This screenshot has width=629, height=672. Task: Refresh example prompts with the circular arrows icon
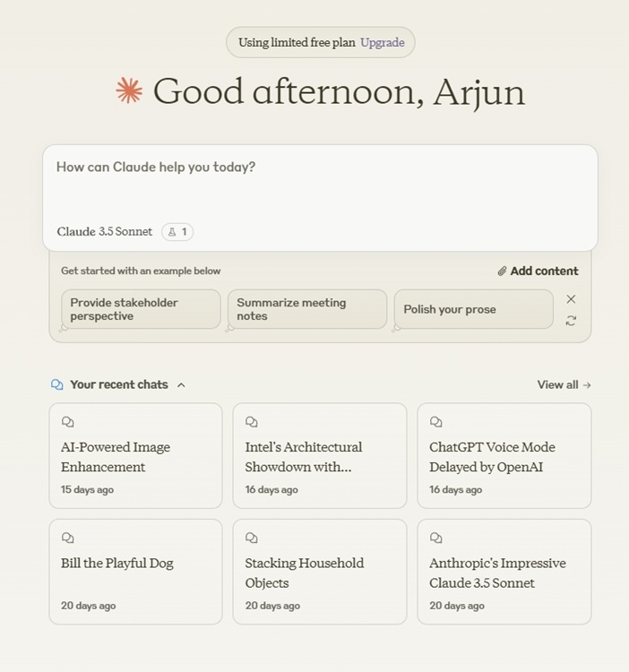571,321
